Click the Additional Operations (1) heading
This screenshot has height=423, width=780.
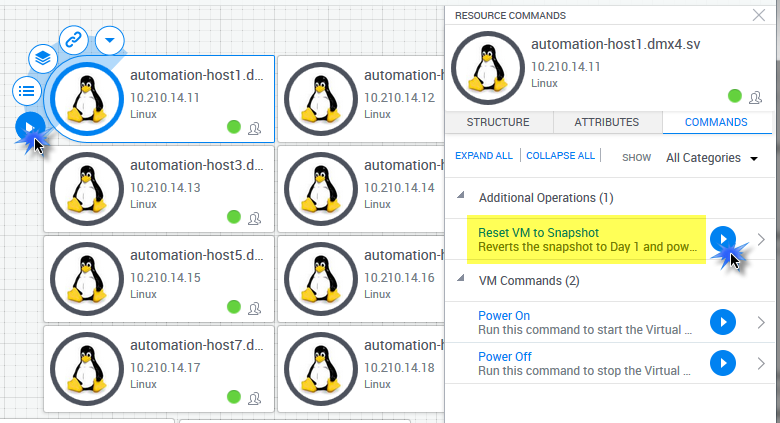(x=546, y=198)
